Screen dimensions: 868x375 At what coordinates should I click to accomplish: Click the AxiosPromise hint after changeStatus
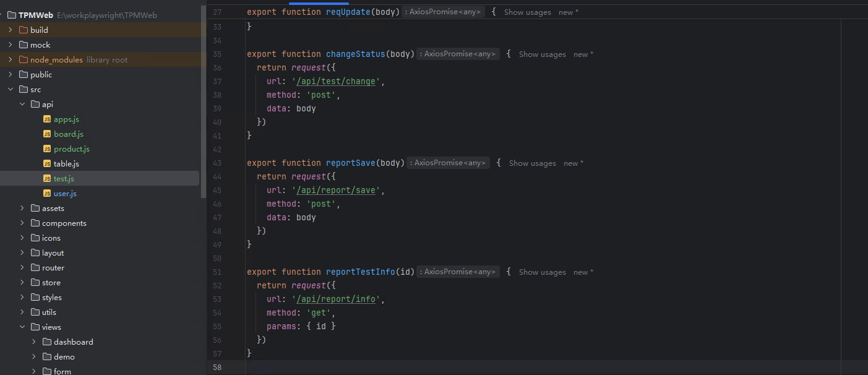click(458, 54)
